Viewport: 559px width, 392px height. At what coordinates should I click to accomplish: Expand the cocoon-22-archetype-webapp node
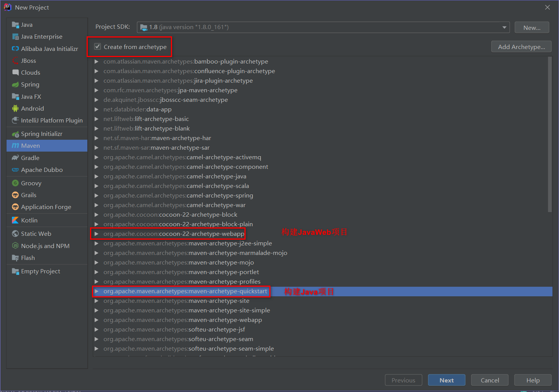[x=97, y=234]
